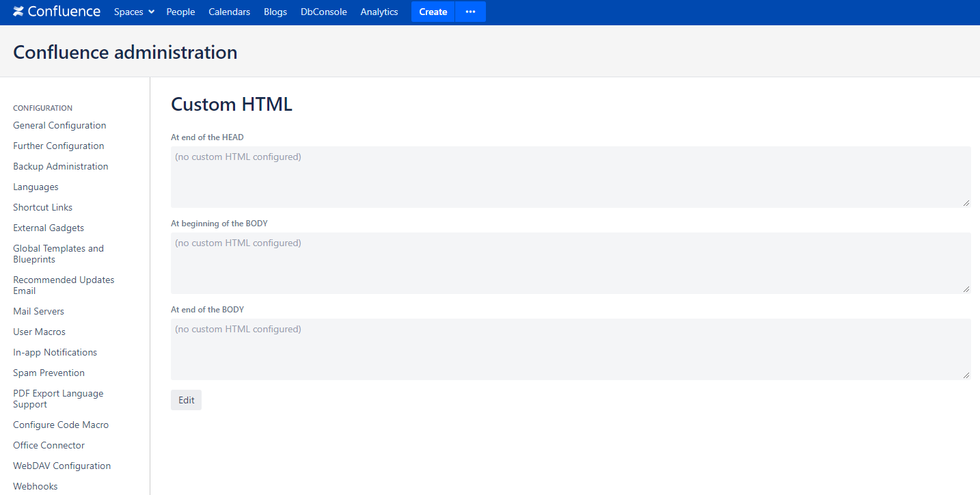980x495 pixels.
Task: Open Shortcut Links page
Action: [x=42, y=207]
